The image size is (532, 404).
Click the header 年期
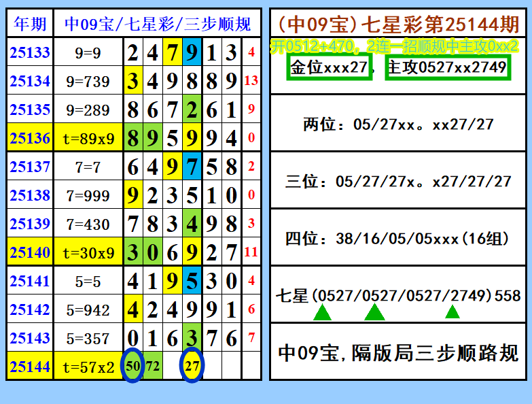click(x=30, y=23)
